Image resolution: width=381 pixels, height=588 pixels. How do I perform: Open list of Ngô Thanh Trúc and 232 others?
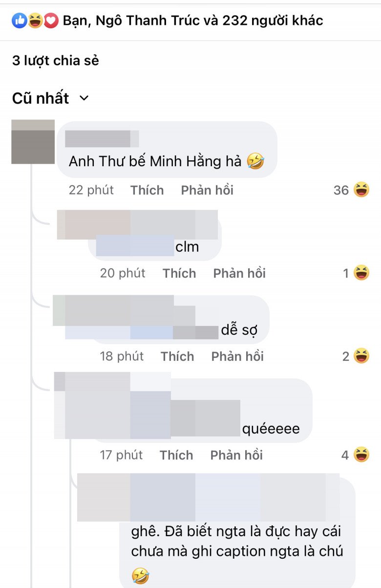point(193,21)
